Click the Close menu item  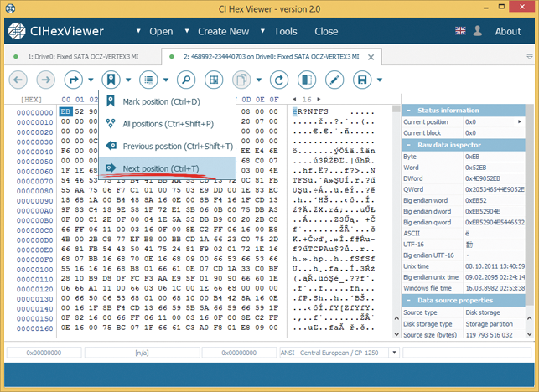point(326,31)
